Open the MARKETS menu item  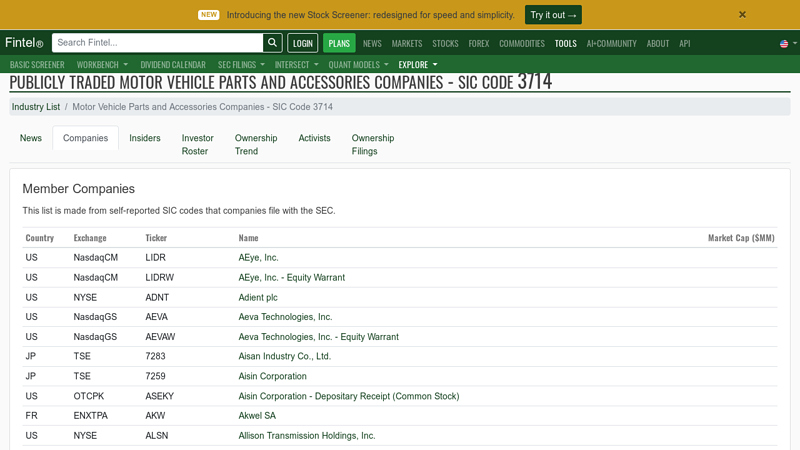(407, 44)
